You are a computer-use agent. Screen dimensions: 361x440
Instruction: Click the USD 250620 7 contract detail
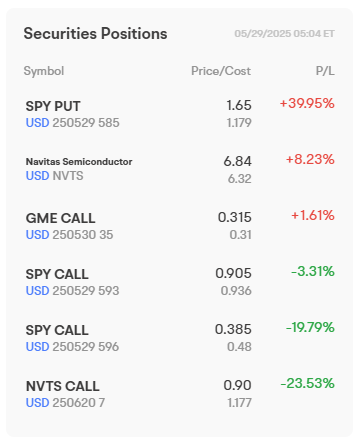click(65, 403)
